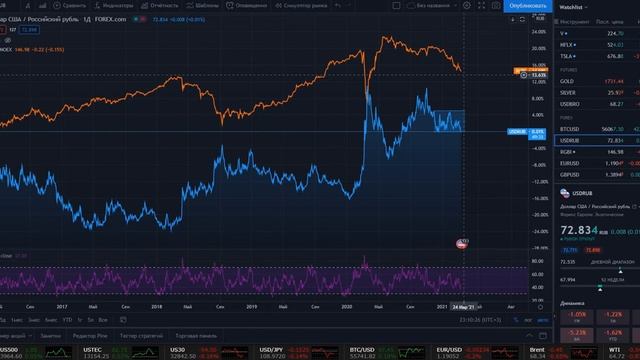640x360 pixels.
Task: Click the pane maximize icon near scale
Action: pos(522,19)
